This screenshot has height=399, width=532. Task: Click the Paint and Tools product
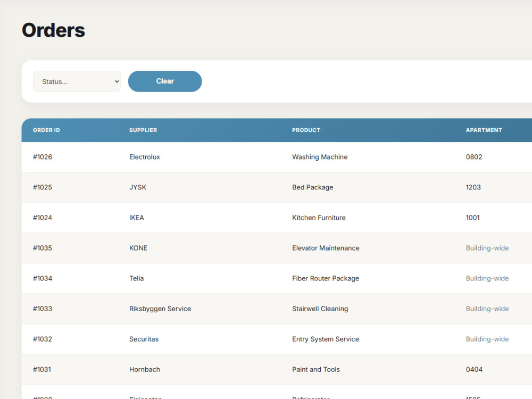click(316, 370)
